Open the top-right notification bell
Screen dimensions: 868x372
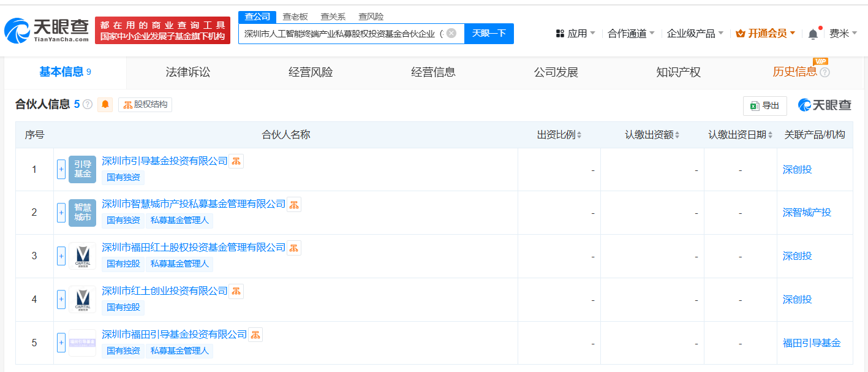pos(813,34)
